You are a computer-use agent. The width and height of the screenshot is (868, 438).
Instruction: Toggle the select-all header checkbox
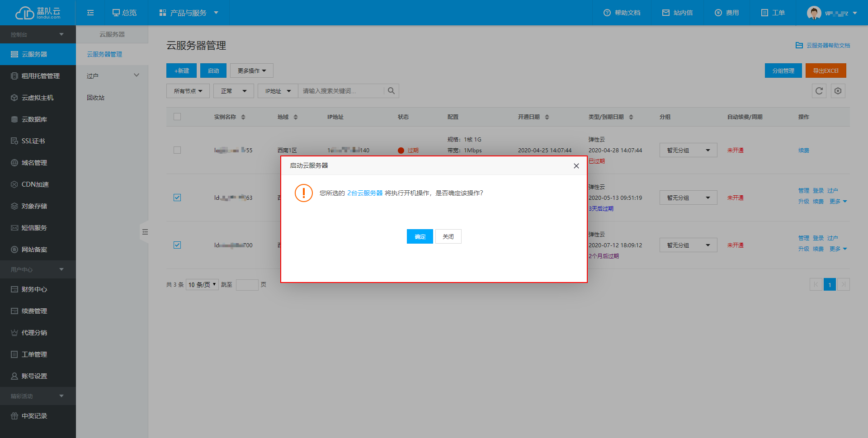click(177, 117)
